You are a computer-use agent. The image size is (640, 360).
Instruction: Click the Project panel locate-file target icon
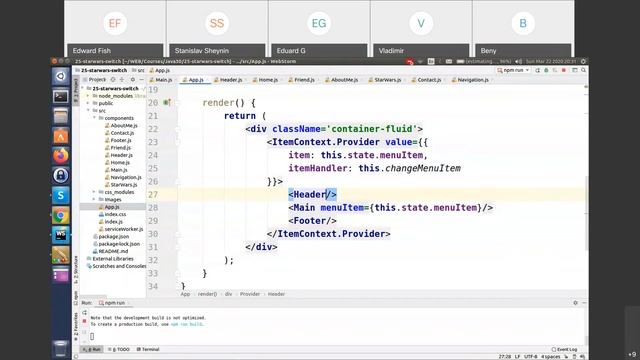[x=113, y=80]
